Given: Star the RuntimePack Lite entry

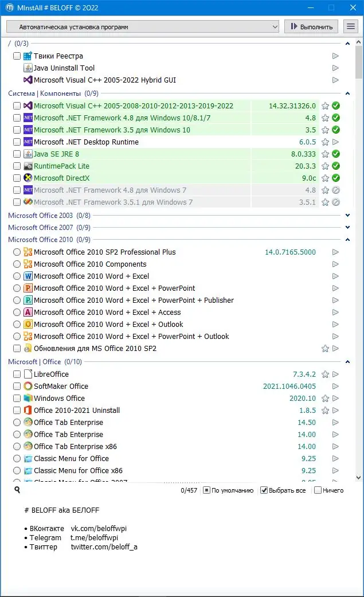Looking at the screenshot, I should (325, 166).
